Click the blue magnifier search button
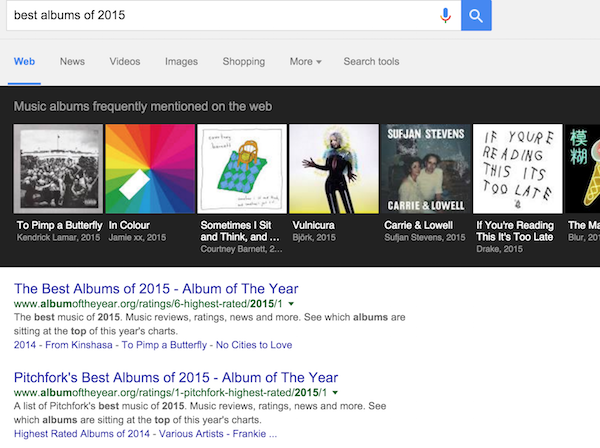600x448 pixels. (x=476, y=15)
